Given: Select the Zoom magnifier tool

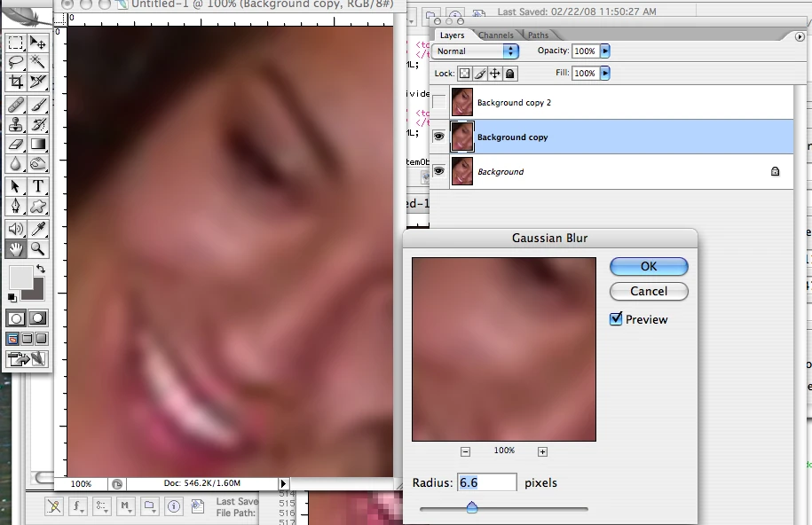Looking at the screenshot, I should (x=38, y=249).
